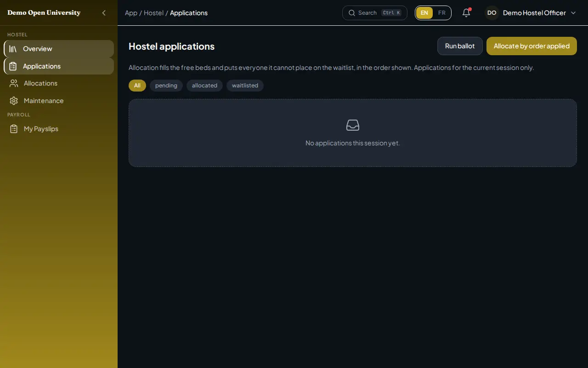The image size is (588, 368).
Task: Click the Hostel applications heading
Action: pos(171,46)
